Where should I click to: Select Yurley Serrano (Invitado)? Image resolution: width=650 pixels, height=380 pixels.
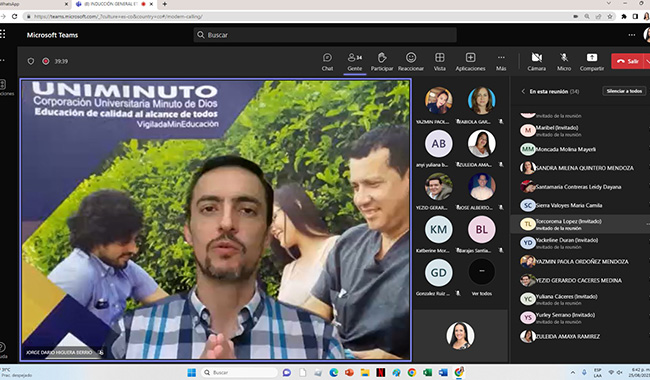point(580,318)
